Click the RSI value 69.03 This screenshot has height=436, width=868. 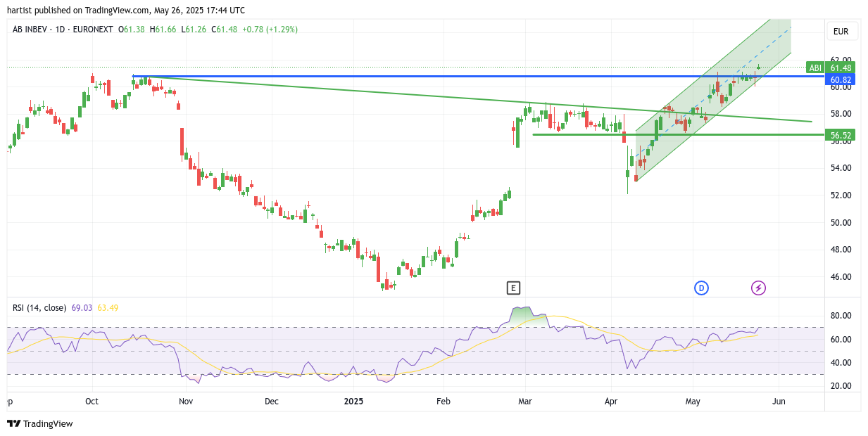pyautogui.click(x=82, y=307)
